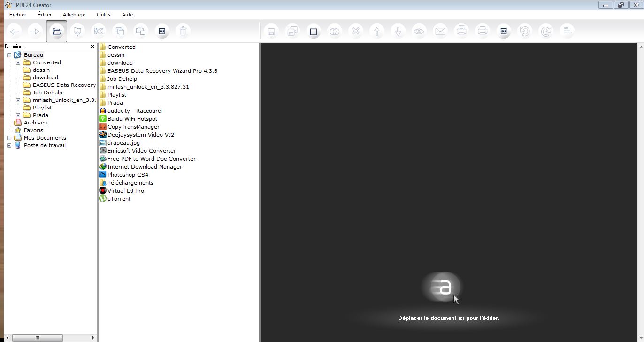Toggle the open-folder explorer button

pyautogui.click(x=57, y=31)
